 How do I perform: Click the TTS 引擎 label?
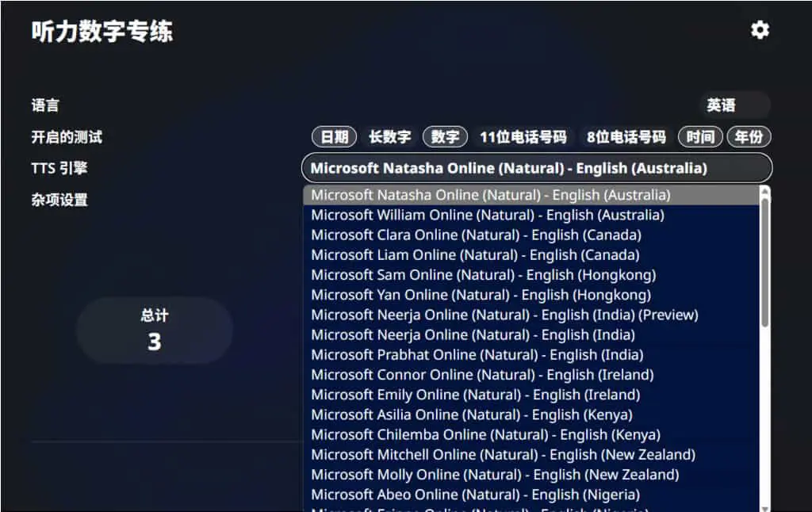click(x=59, y=168)
